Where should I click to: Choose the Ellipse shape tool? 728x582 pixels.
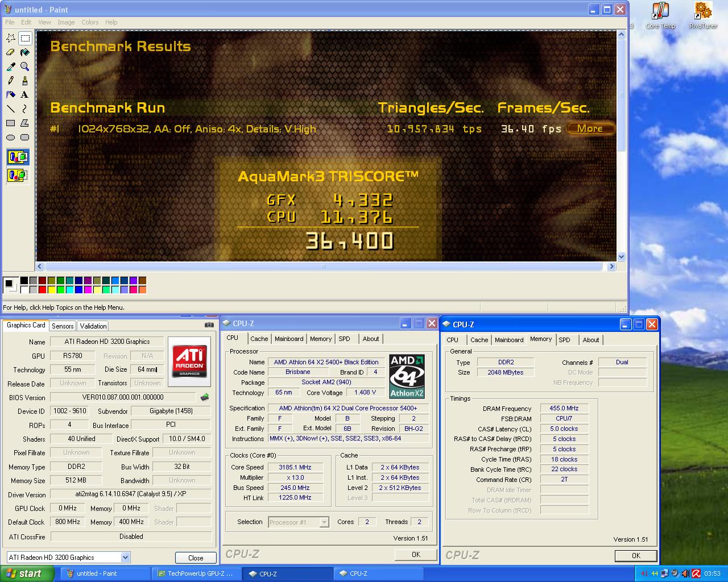pos(11,138)
